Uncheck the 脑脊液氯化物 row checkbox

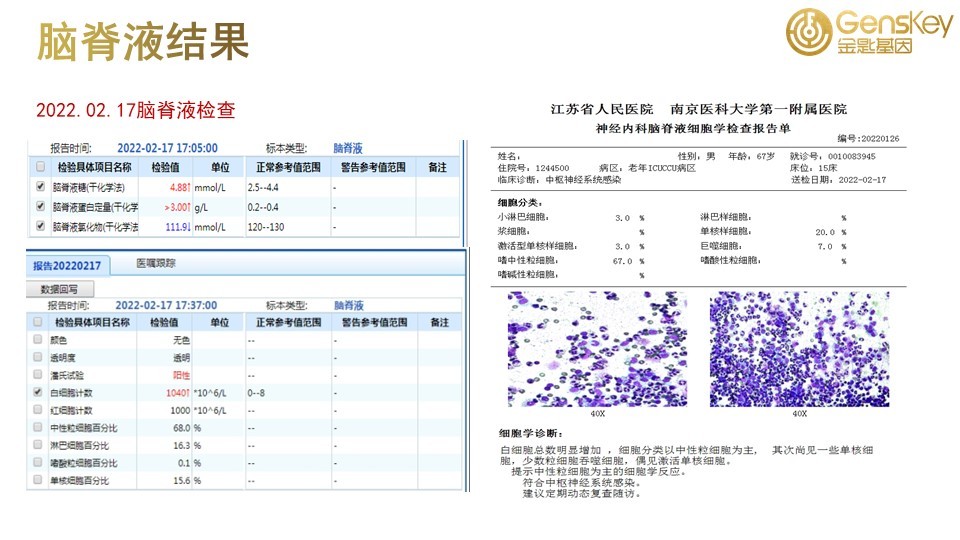point(40,226)
